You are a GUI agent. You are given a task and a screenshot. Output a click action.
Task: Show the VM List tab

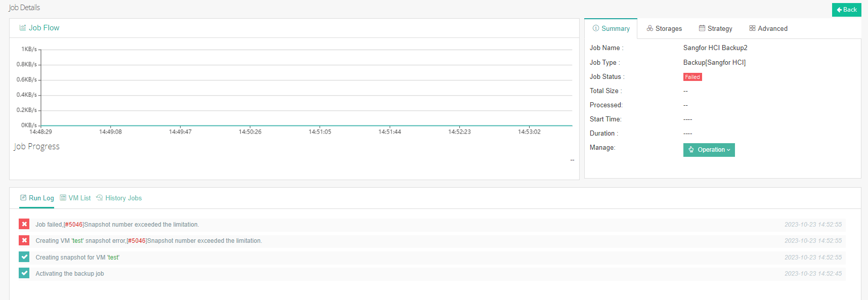75,198
